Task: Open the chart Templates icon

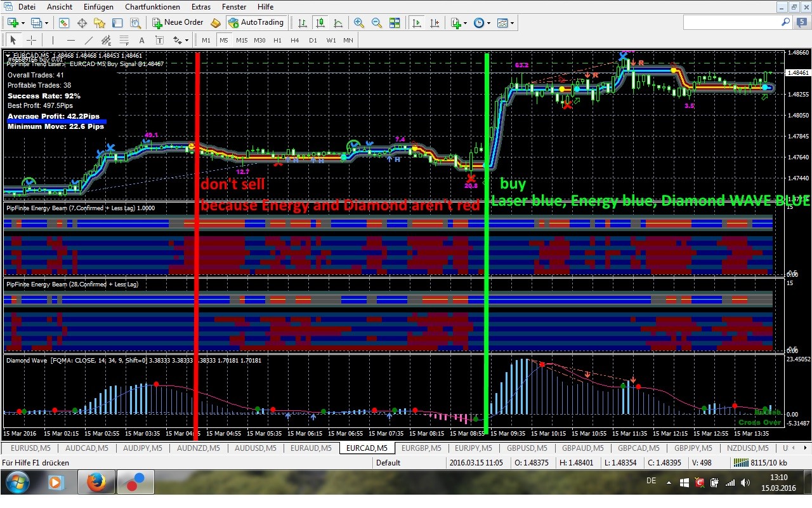Action: [x=502, y=23]
